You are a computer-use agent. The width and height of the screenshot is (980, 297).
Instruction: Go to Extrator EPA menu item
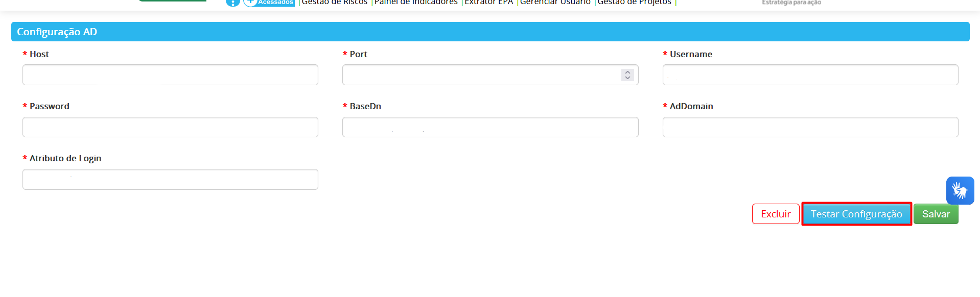click(488, 3)
